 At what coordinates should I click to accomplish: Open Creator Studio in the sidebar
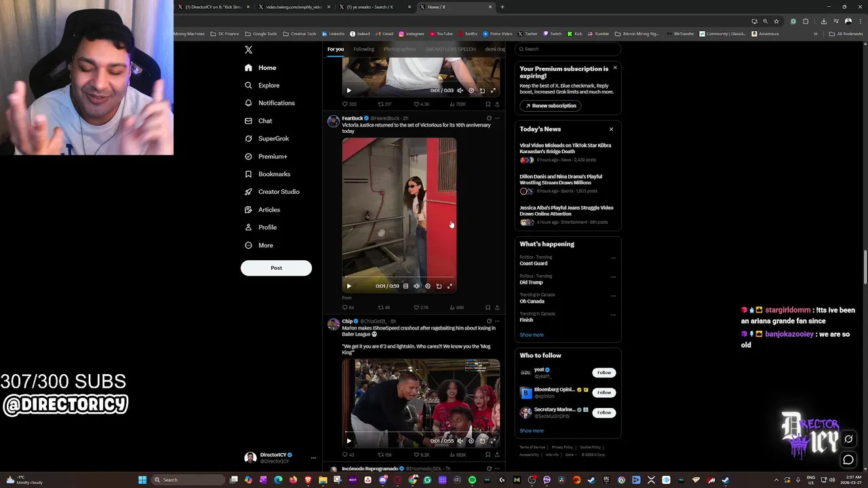272,192
